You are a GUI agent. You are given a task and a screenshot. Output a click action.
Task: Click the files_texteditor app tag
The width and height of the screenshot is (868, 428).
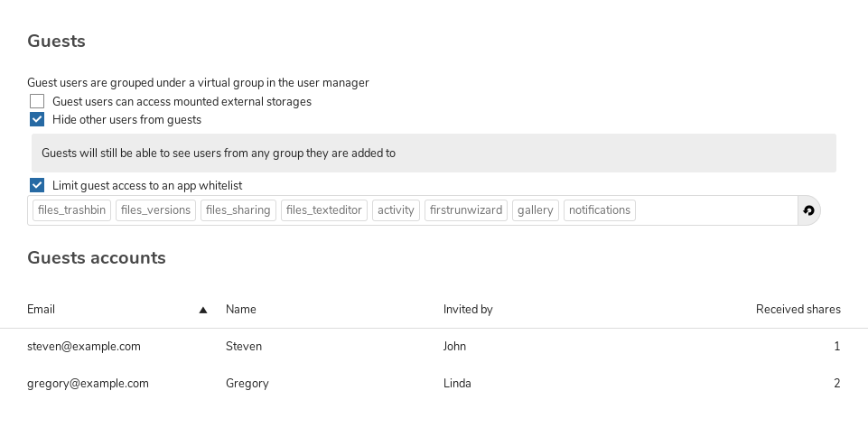pyautogui.click(x=324, y=210)
